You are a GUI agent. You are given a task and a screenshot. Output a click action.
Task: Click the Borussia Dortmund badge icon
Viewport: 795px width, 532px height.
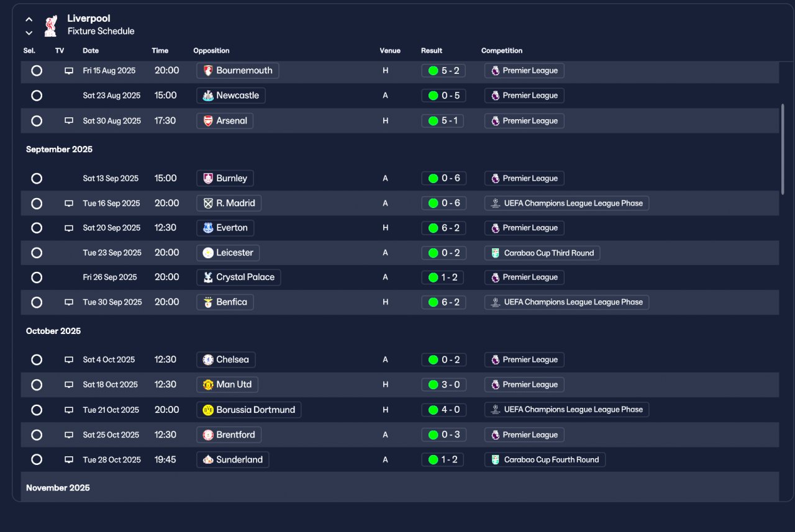tap(208, 410)
